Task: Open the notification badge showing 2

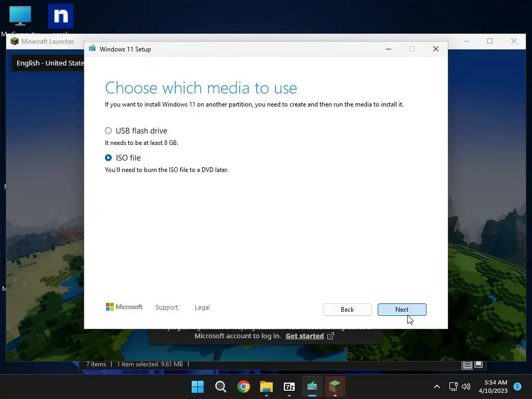Action: coord(517,387)
